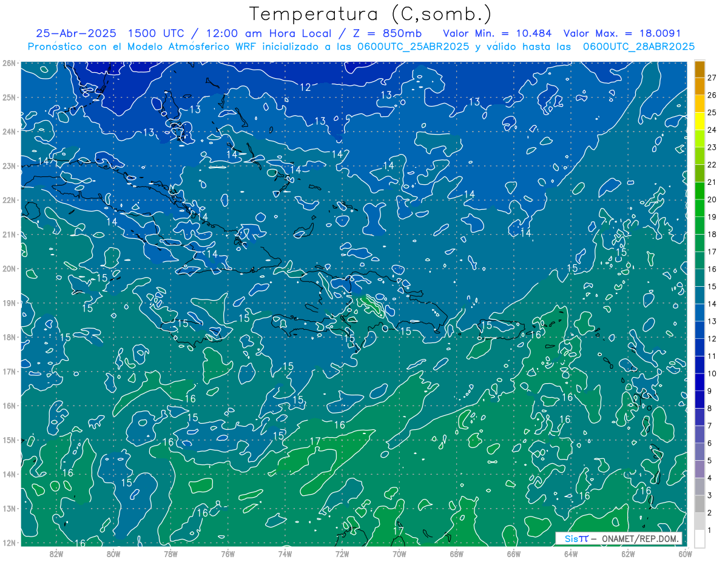Select the "0600UTC_28ABR2025" valid-until timestamp
The image size is (728, 562).
(638, 47)
